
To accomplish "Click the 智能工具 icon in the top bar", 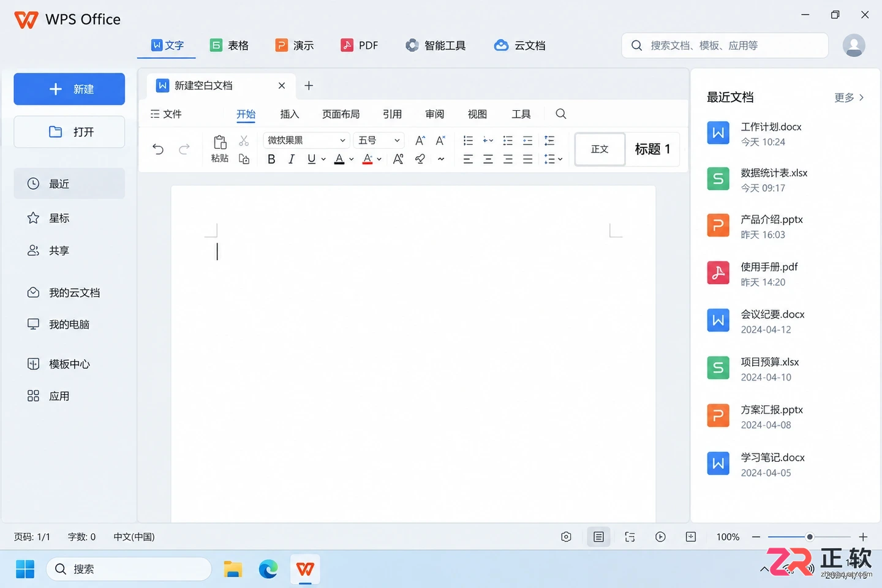I will tap(412, 45).
